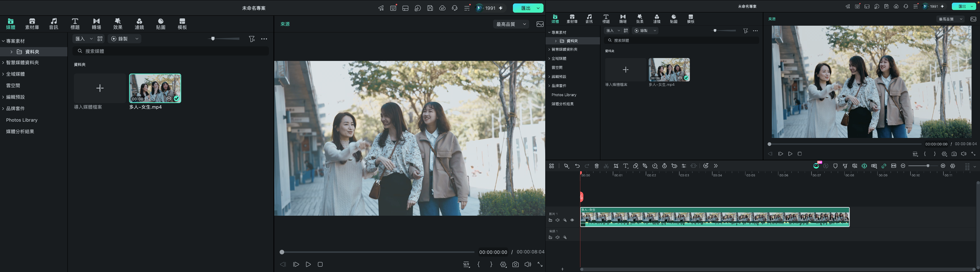Zoom out timeline with the minus icon

[x=903, y=166]
